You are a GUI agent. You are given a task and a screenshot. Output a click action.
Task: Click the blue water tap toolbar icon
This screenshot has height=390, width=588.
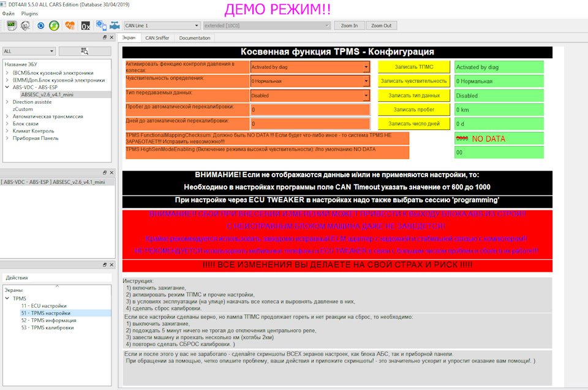coord(114,26)
